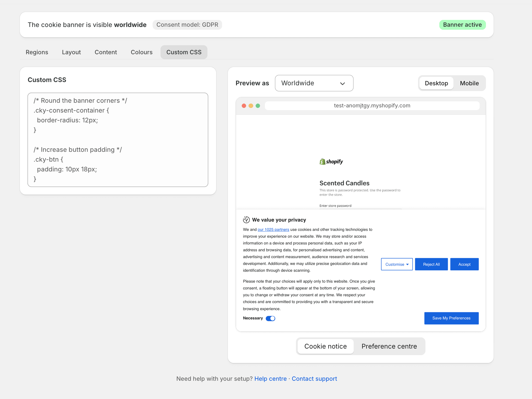Click the 'Scented Candles' store heading
The width and height of the screenshot is (532, 399).
click(x=344, y=183)
